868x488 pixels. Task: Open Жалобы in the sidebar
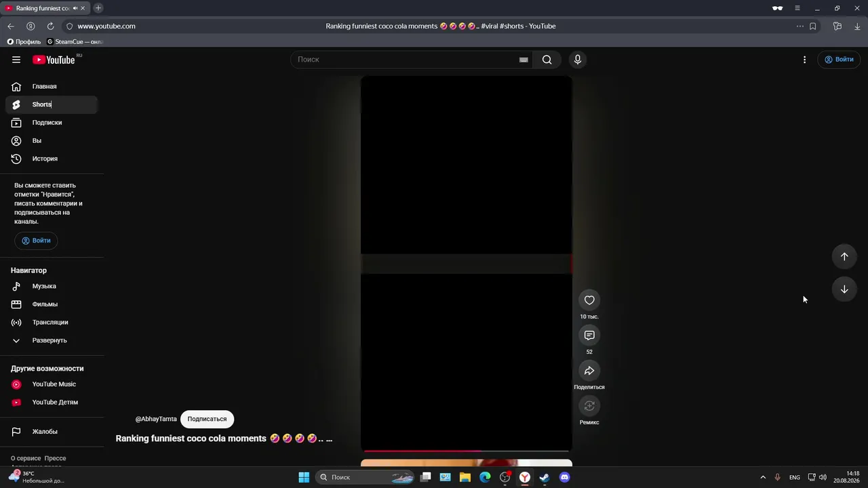click(x=52, y=432)
